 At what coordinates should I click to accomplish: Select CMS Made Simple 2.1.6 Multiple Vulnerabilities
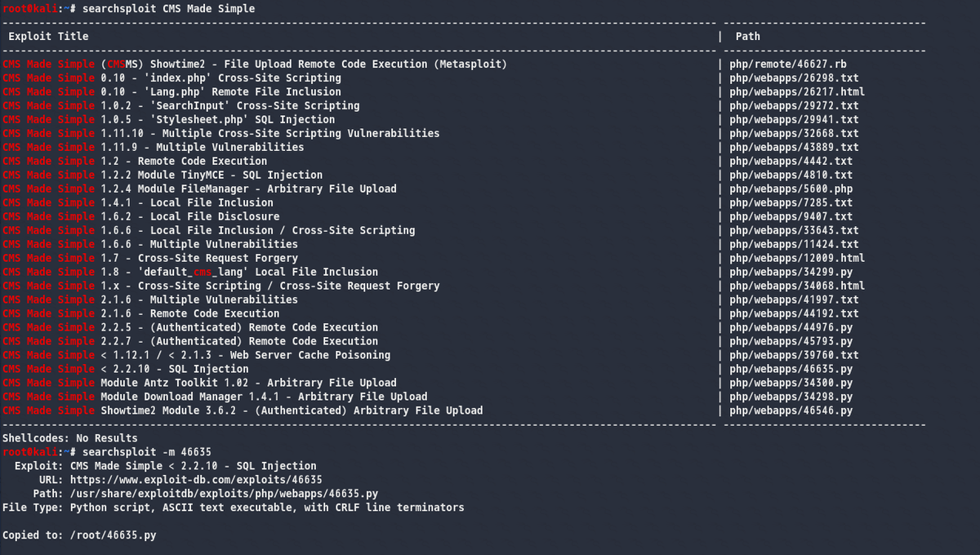click(x=150, y=300)
